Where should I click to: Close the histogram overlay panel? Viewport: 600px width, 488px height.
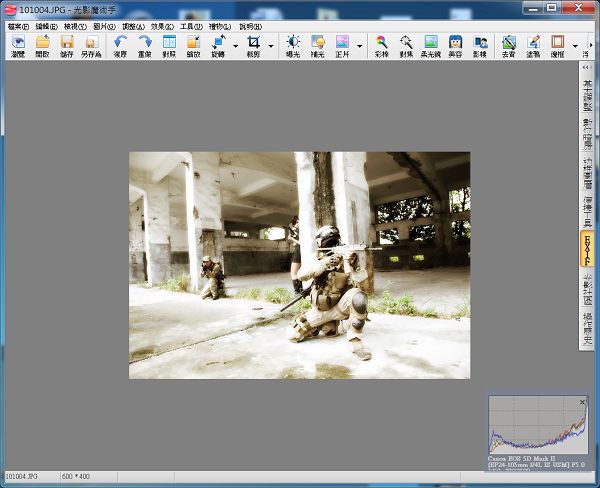point(582,402)
